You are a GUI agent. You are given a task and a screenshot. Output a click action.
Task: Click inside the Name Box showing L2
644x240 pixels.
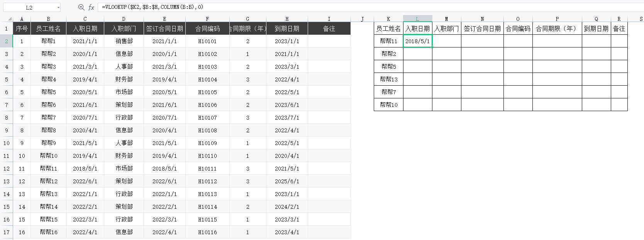coord(29,7)
